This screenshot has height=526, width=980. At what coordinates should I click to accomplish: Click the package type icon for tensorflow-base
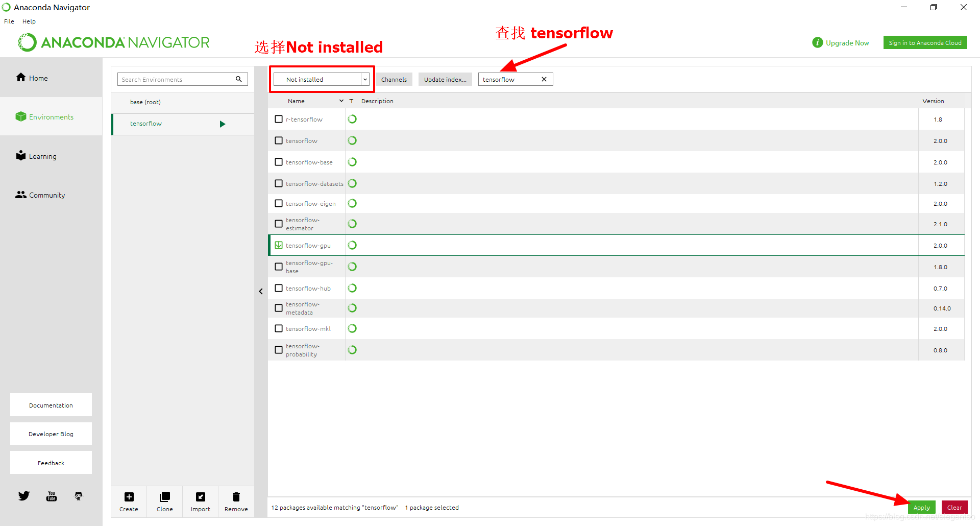[352, 162]
